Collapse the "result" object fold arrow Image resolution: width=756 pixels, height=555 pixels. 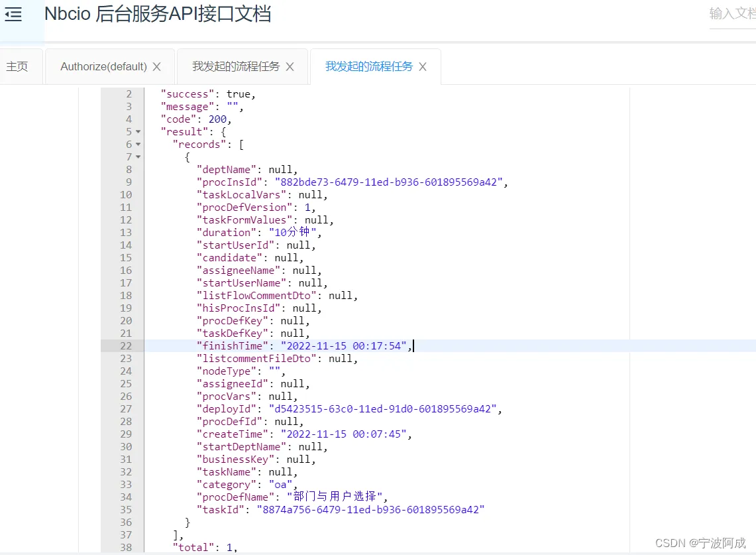click(x=138, y=132)
